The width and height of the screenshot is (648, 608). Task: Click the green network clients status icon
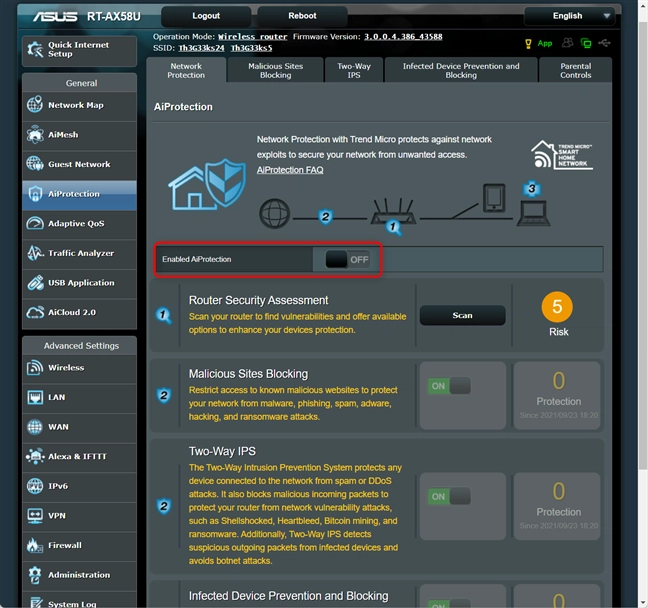click(586, 43)
